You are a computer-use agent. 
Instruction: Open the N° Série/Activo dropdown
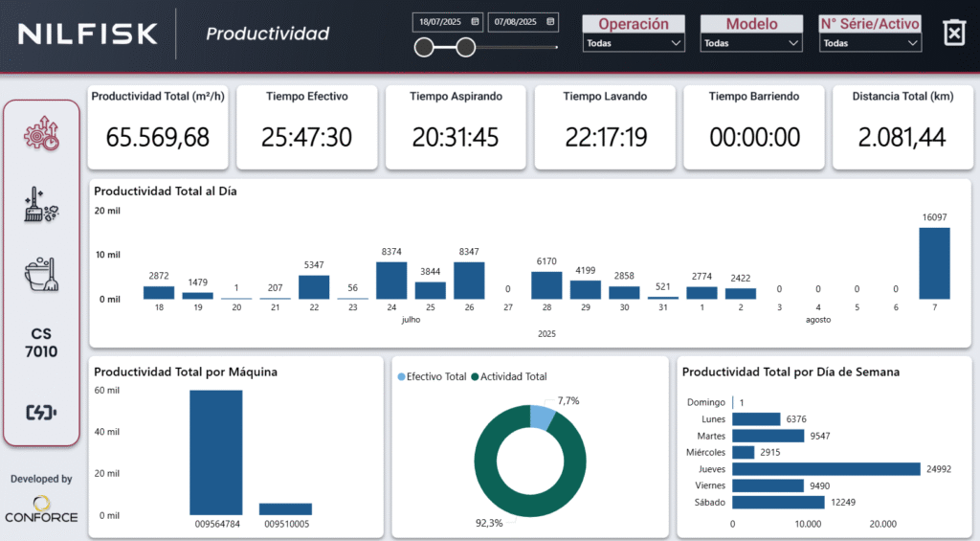pyautogui.click(x=870, y=43)
